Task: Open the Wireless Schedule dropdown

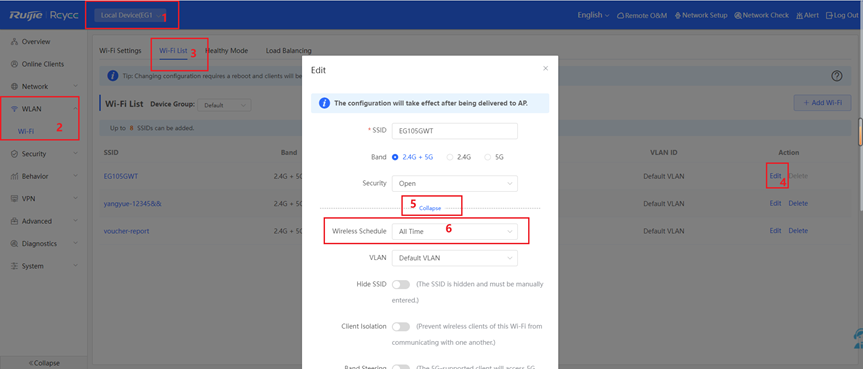Action: tap(455, 232)
